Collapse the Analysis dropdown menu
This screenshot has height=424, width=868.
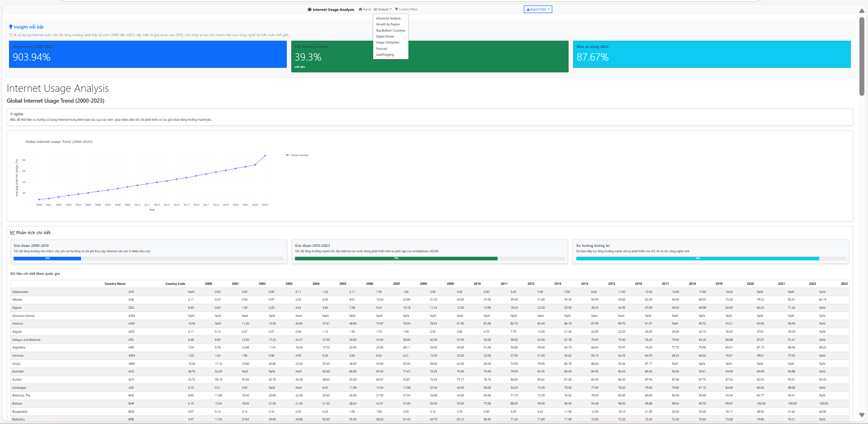click(383, 9)
